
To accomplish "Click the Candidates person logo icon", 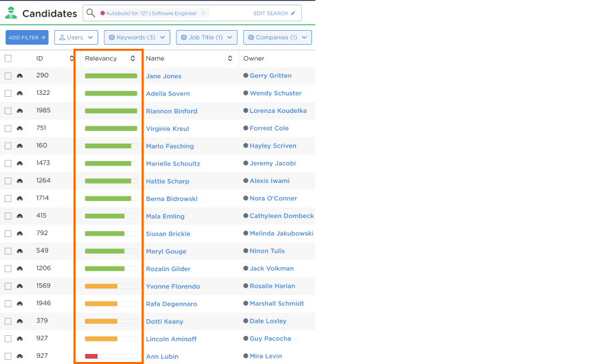I will [11, 13].
